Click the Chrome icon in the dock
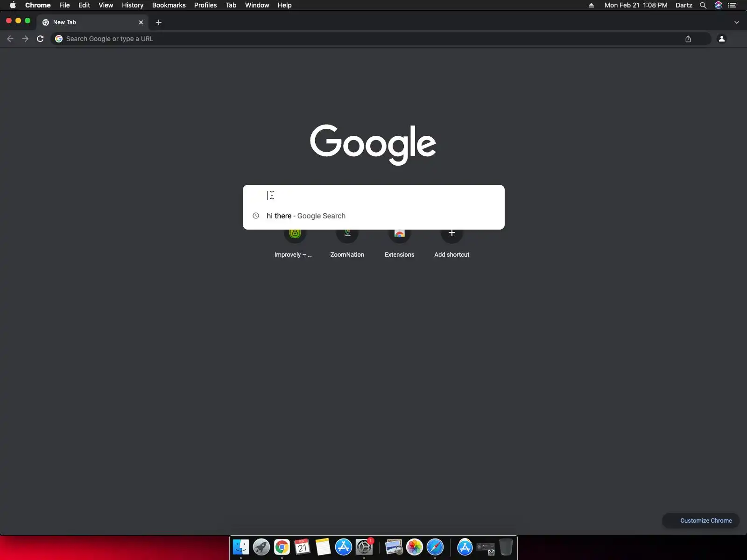The width and height of the screenshot is (747, 560). [x=282, y=547]
